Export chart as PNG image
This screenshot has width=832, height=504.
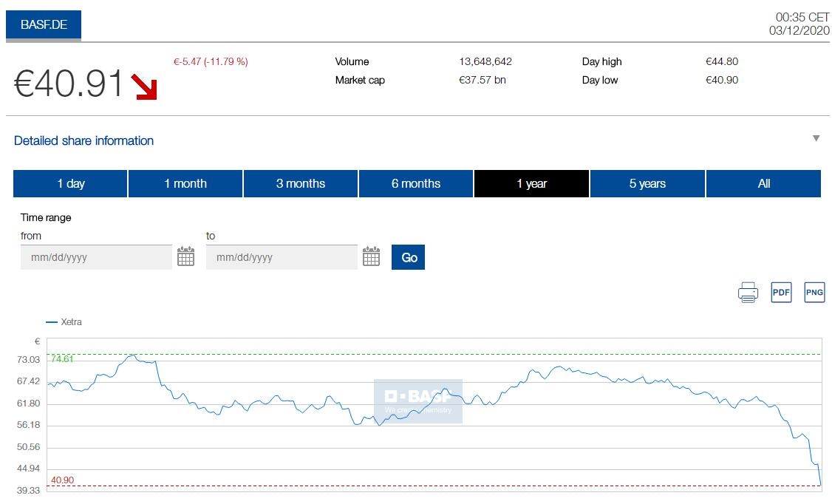tap(814, 293)
